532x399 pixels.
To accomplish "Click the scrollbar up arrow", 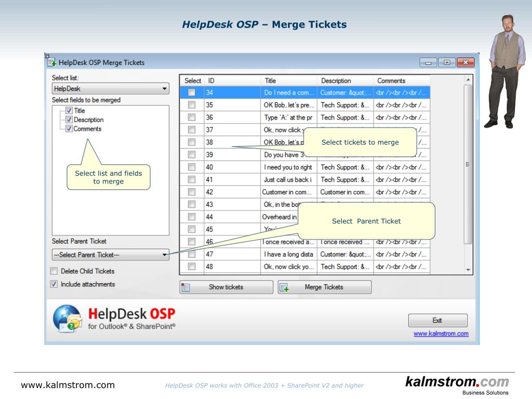I will coord(468,79).
